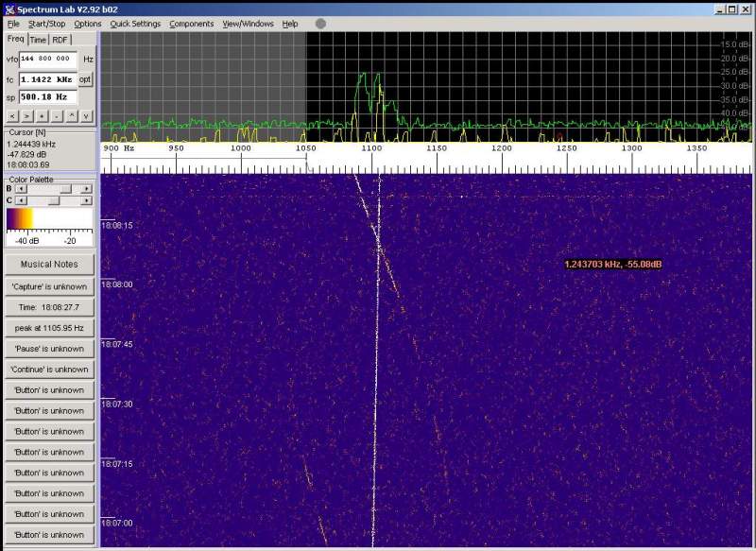Screen dimensions: 756x551
Task: Click the right arrow frequency shift button
Action: point(27,116)
